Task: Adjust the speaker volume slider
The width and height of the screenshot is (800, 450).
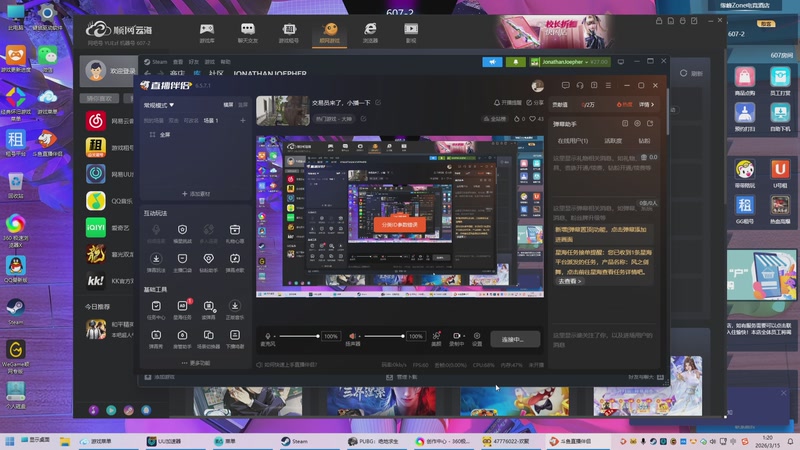Action: [384, 336]
